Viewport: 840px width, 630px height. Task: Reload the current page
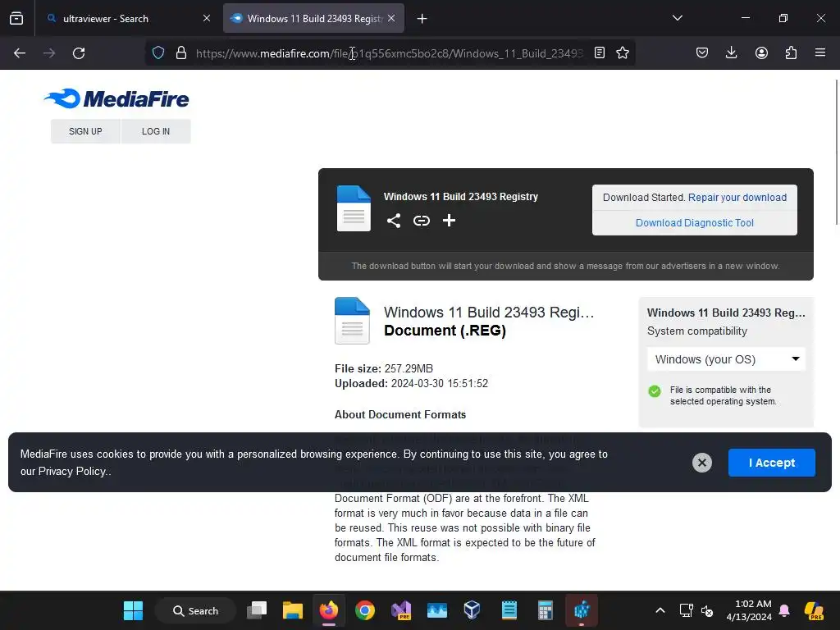pos(79,53)
